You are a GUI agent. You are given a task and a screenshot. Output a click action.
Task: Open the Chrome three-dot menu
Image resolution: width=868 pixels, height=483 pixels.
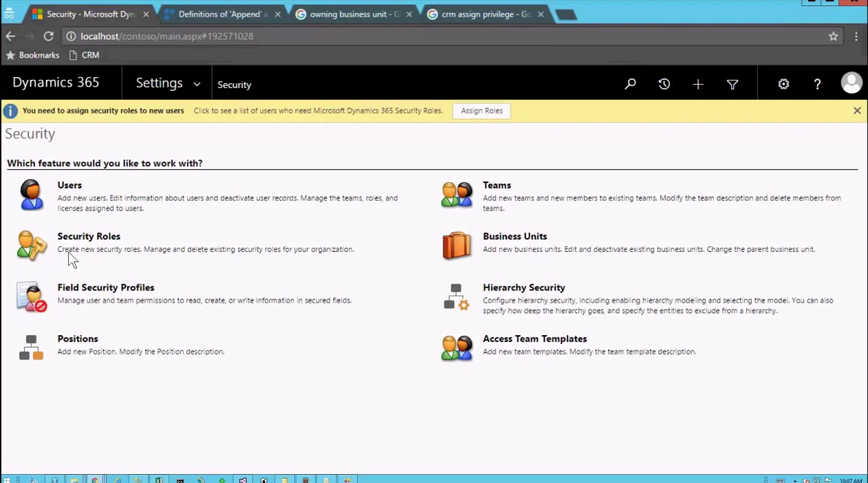click(856, 36)
